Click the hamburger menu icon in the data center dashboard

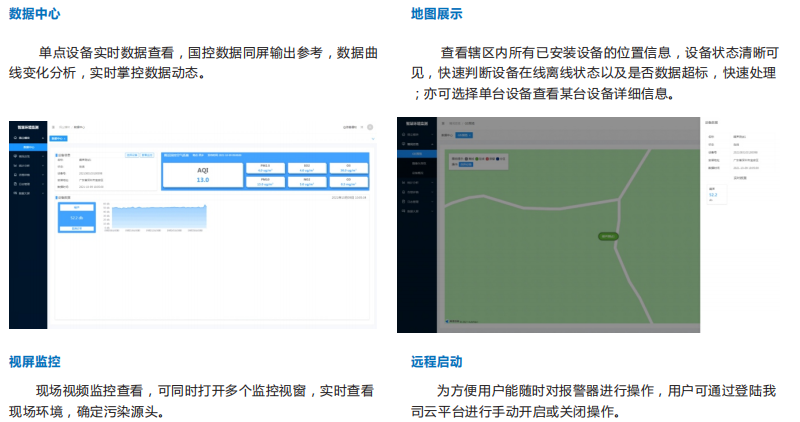[54, 127]
